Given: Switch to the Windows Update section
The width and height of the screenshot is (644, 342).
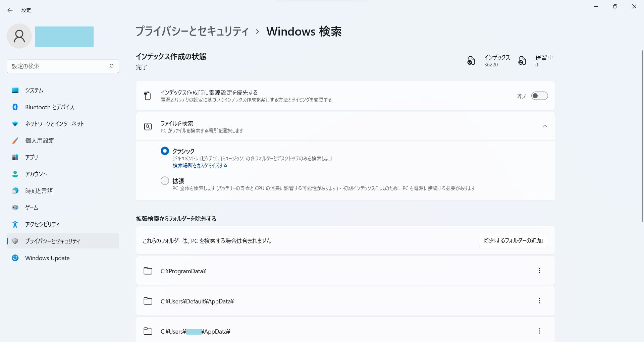Looking at the screenshot, I should point(47,258).
